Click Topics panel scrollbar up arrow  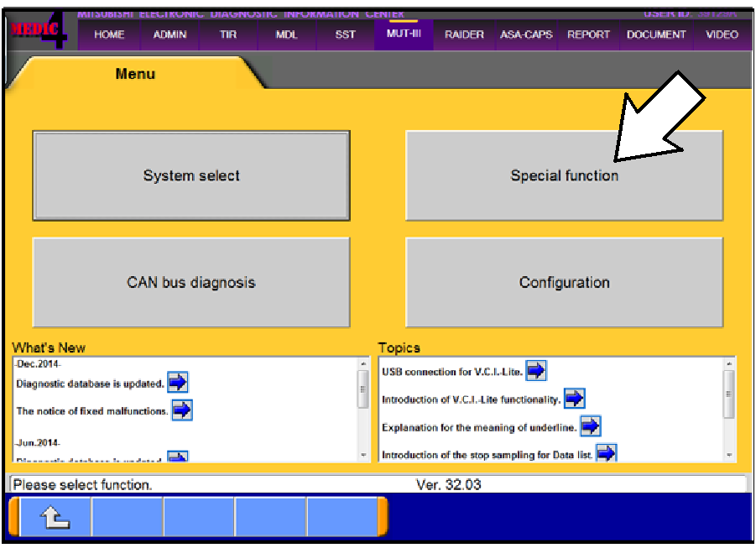pos(729,364)
